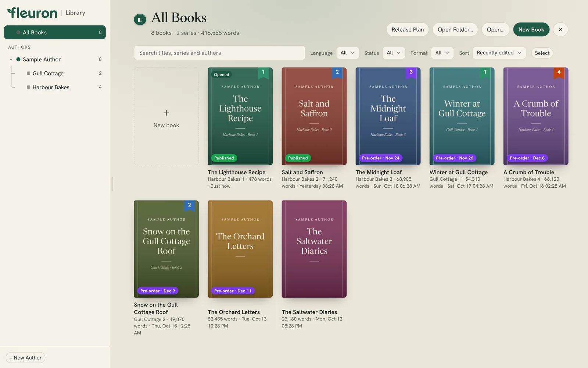
Task: Select All Books in the sidebar
Action: coord(55,32)
